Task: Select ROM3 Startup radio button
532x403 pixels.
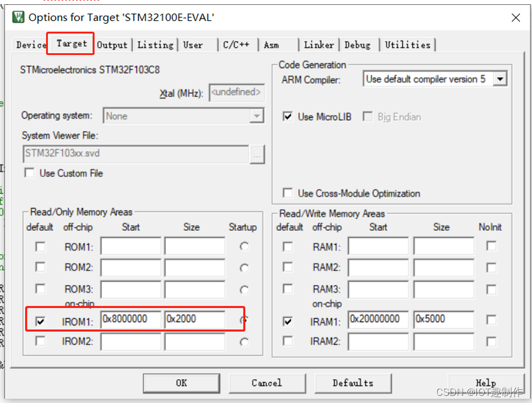Action: [x=244, y=290]
